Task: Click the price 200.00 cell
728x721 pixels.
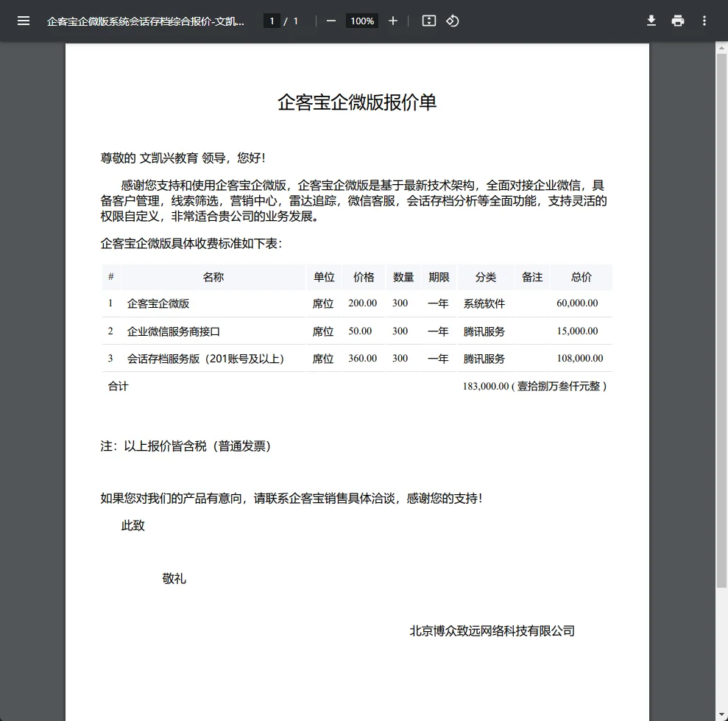Action: pyautogui.click(x=363, y=303)
